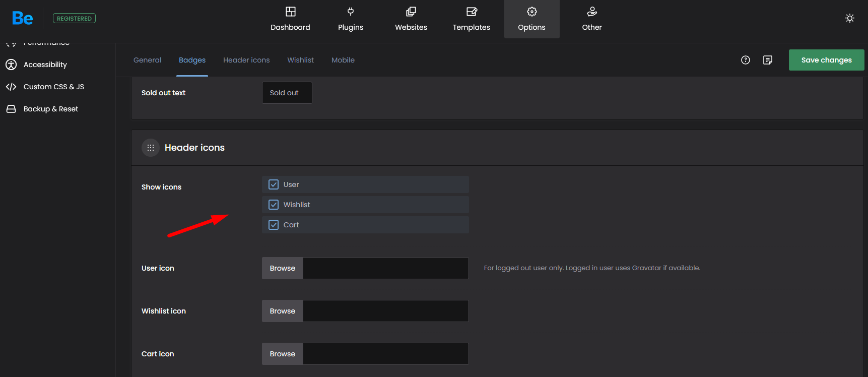This screenshot has width=868, height=377.
Task: Click the Gravatar note beside User icon
Action: (592, 268)
